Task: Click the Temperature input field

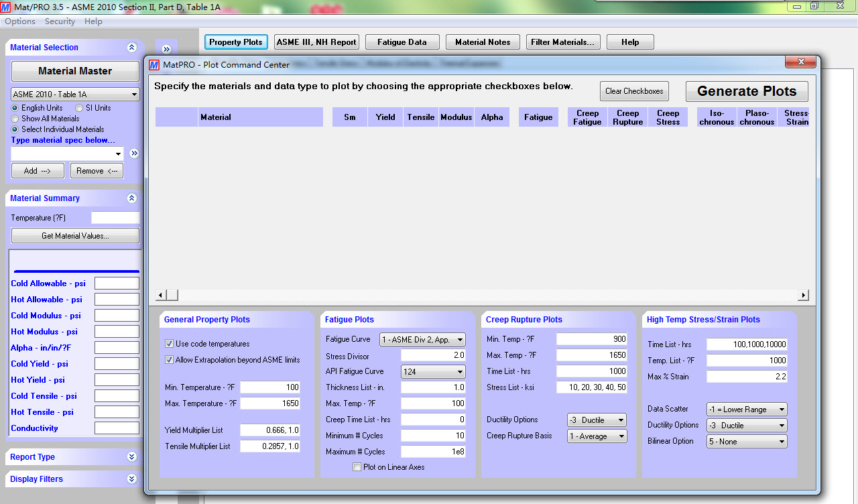Action: click(115, 218)
